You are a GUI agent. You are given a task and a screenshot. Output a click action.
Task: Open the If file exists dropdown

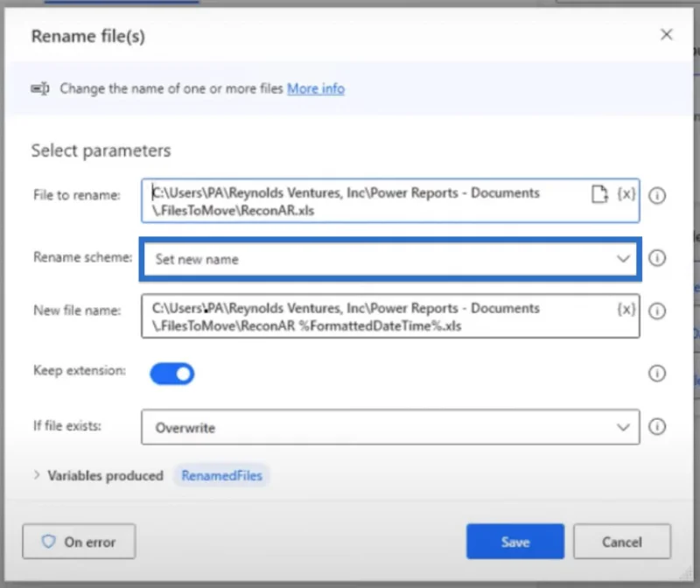(390, 427)
